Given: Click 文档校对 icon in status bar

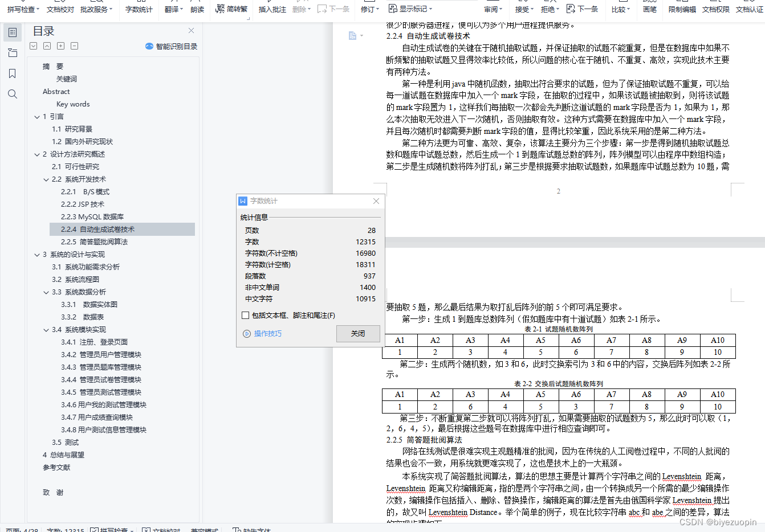Looking at the screenshot, I should [x=147, y=530].
